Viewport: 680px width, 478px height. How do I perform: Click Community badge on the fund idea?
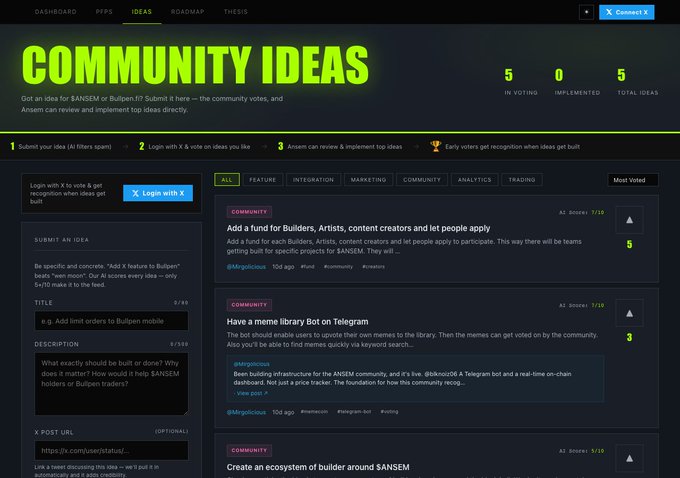pos(249,212)
